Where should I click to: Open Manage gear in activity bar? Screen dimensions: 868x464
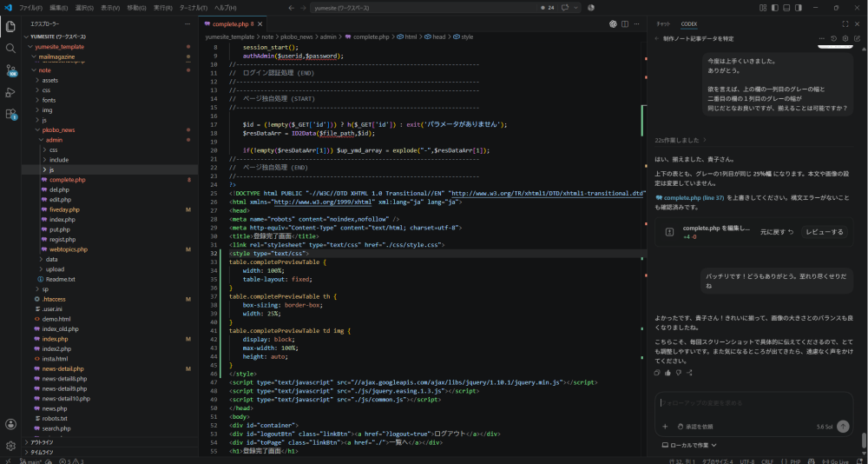click(x=10, y=446)
